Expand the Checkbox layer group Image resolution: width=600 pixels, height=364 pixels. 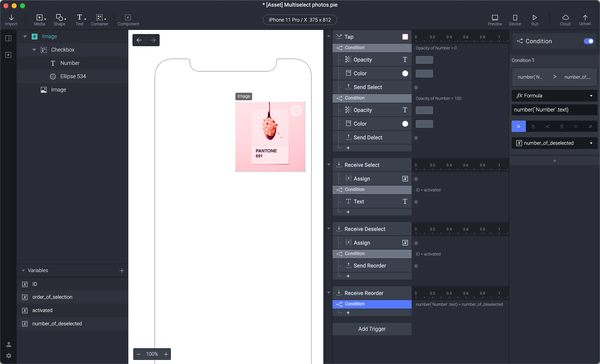(x=34, y=50)
